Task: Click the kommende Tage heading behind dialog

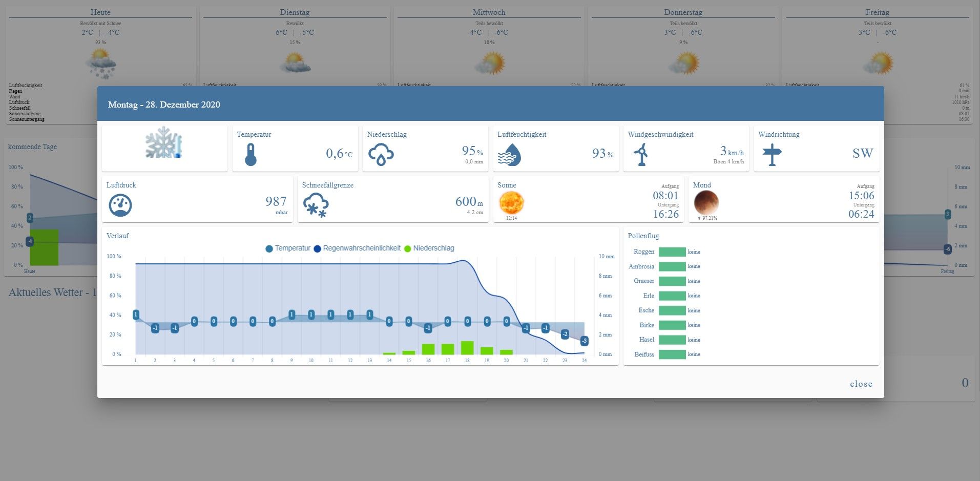Action: 33,147
